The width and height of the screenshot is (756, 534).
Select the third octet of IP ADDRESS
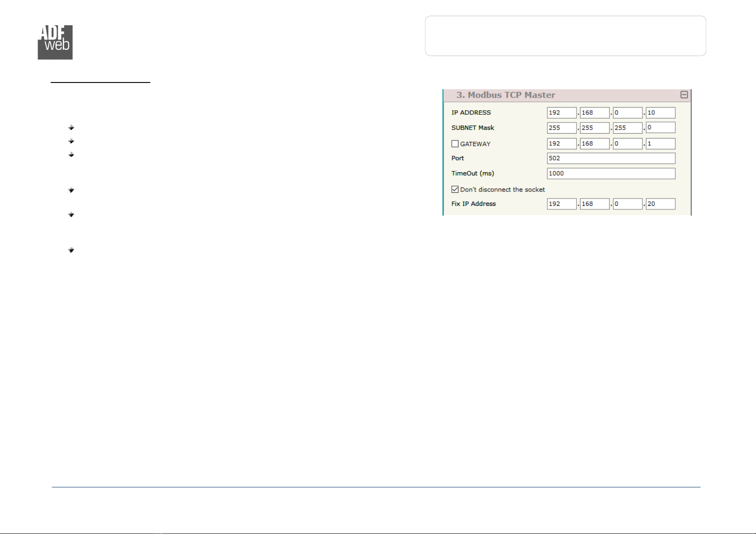[628, 113]
